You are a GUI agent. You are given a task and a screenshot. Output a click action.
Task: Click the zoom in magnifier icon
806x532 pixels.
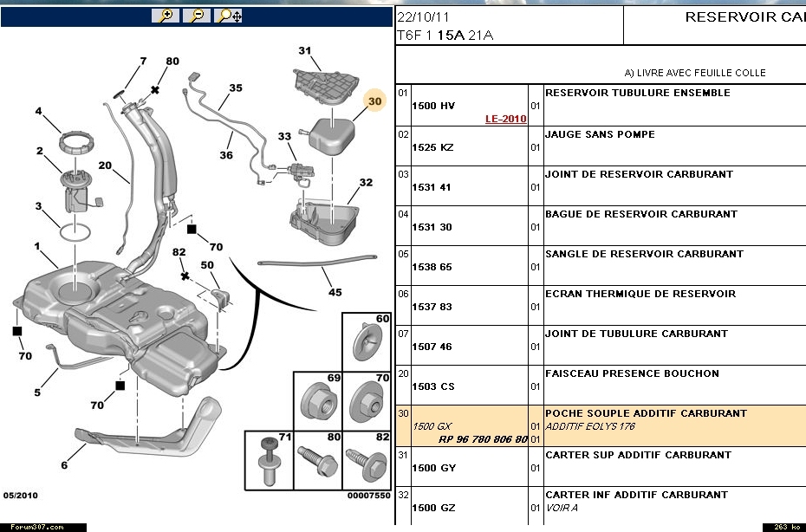[165, 16]
